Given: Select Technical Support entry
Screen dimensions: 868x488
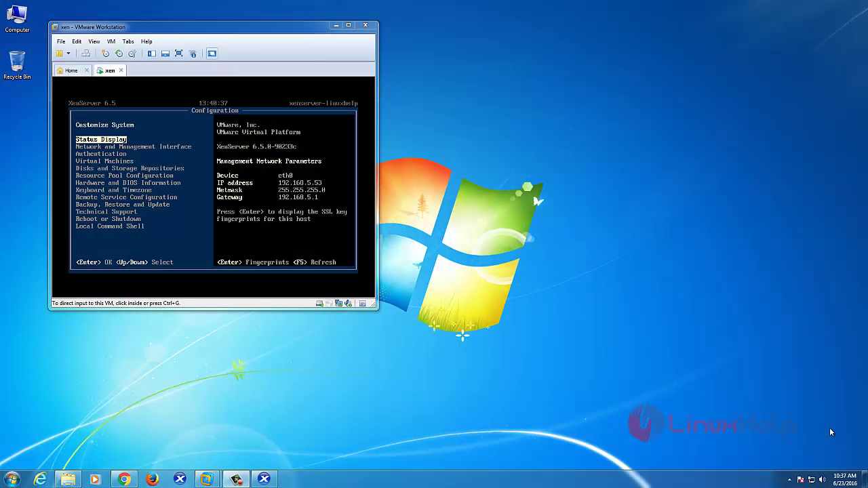Looking at the screenshot, I should coord(106,211).
